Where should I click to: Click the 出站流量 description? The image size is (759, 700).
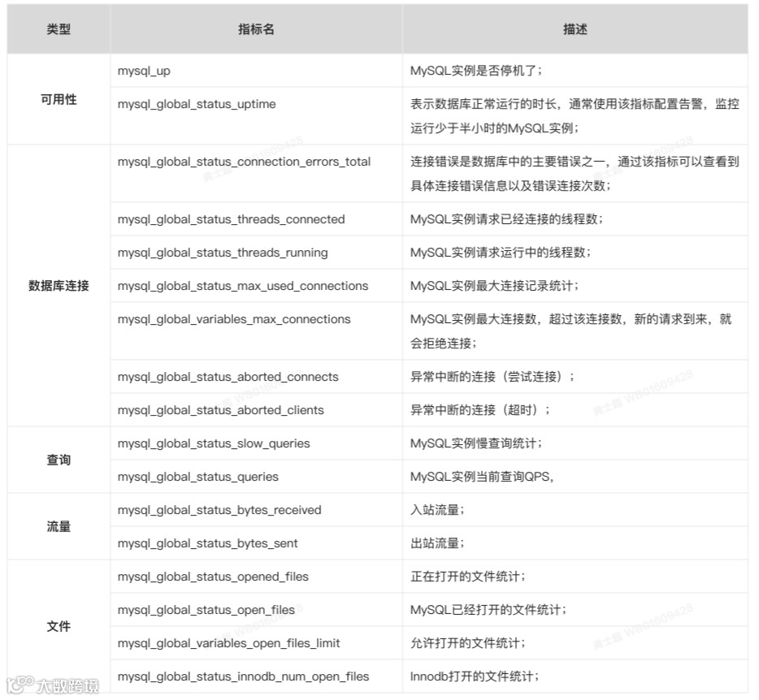(x=437, y=544)
